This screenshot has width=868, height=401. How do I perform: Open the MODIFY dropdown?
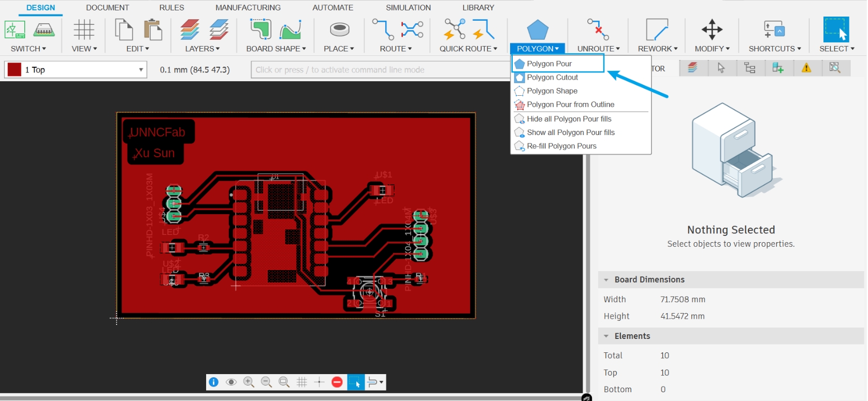tap(712, 49)
